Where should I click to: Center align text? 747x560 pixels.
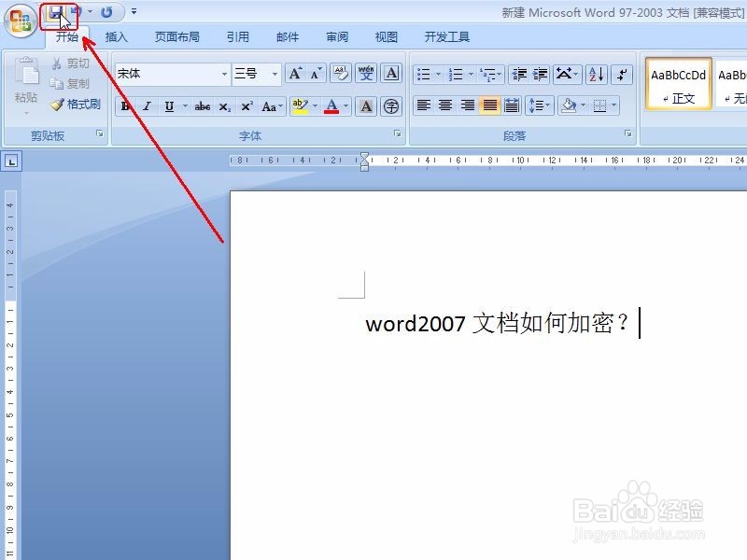(x=445, y=105)
